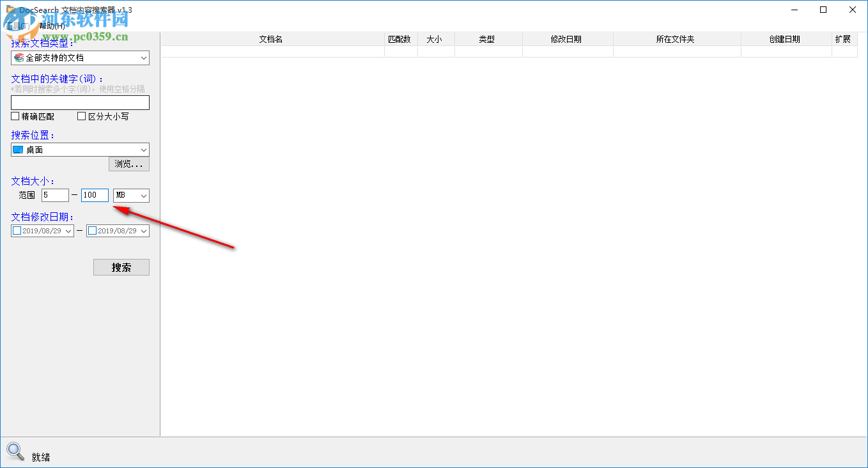Viewport: 868px width, 468px height.
Task: Sort by the 所在文件夹 column header
Action: [x=677, y=39]
